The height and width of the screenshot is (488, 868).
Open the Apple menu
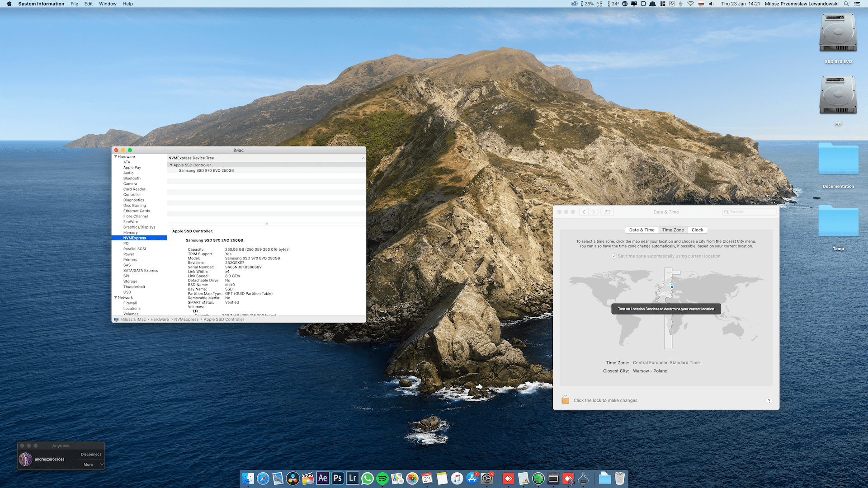pos(9,4)
